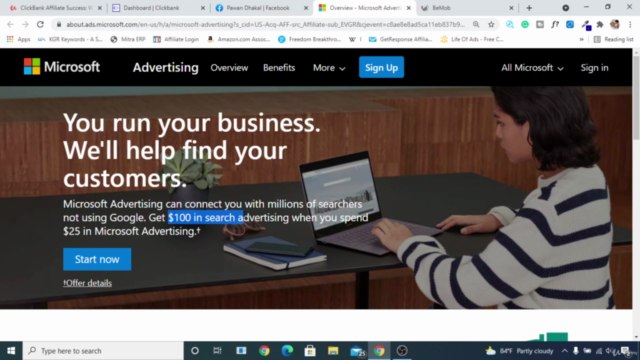Open File Explorer from taskbar
This screenshot has width=640, height=360.
(333, 351)
